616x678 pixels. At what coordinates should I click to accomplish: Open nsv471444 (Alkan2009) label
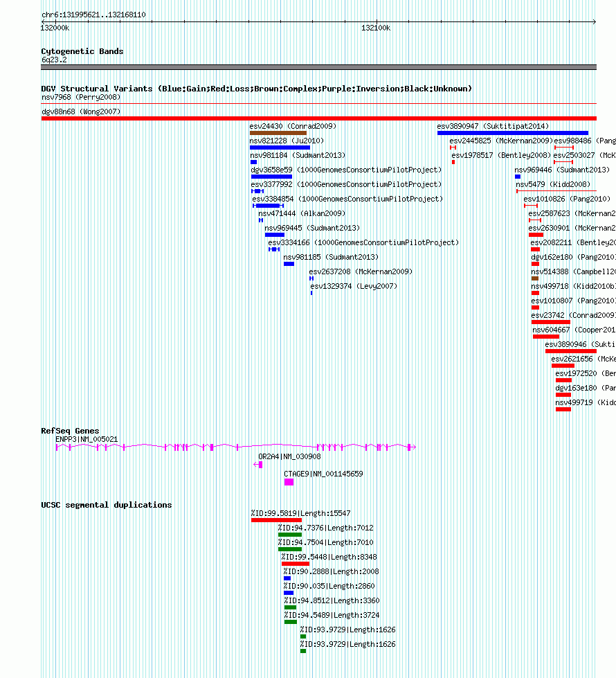tap(302, 213)
